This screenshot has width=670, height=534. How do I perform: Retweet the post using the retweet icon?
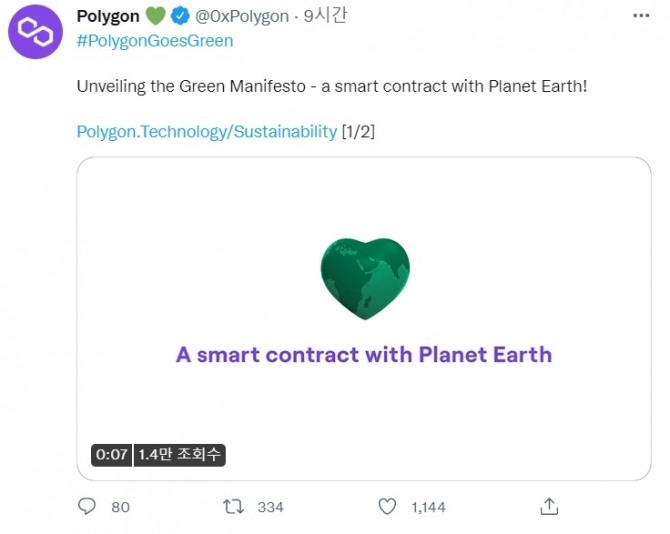point(234,506)
